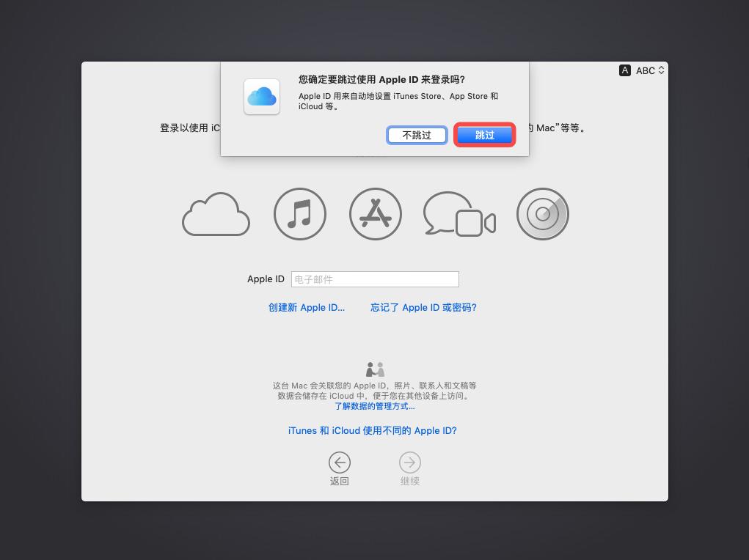Click iTunes 和 iCloud 使用不同的 Apple ID link
This screenshot has width=749, height=560.
(372, 430)
